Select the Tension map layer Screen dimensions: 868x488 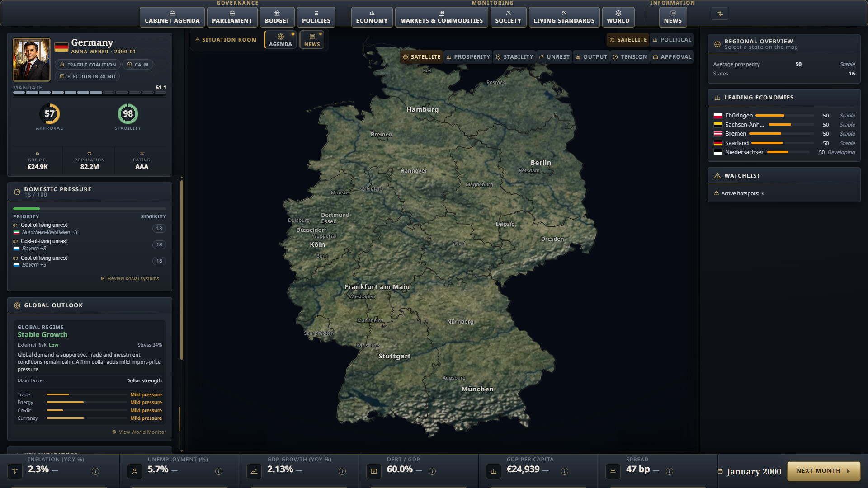point(630,57)
